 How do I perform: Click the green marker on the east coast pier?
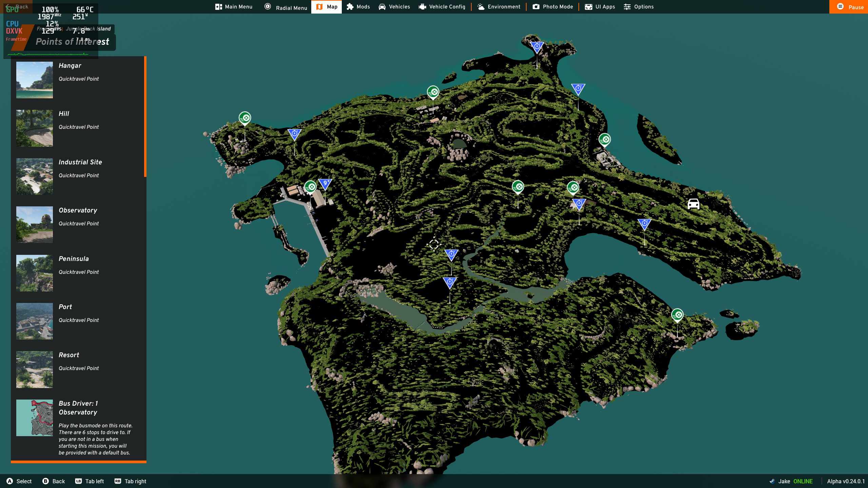(x=605, y=140)
